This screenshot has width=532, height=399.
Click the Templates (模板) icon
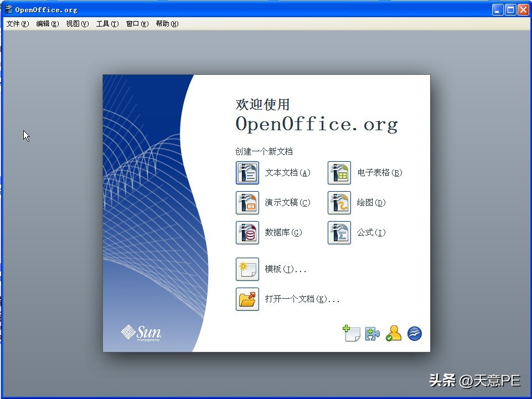pyautogui.click(x=247, y=269)
